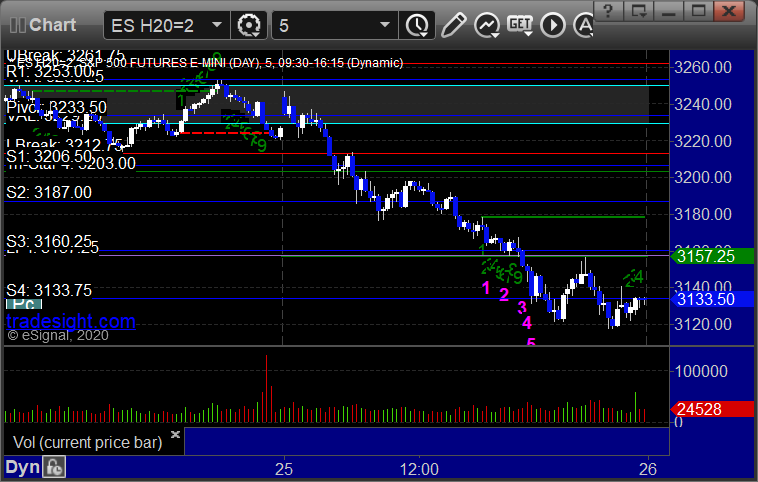
Task: Click the S4: 3133.75 support label
Action: pos(48,290)
